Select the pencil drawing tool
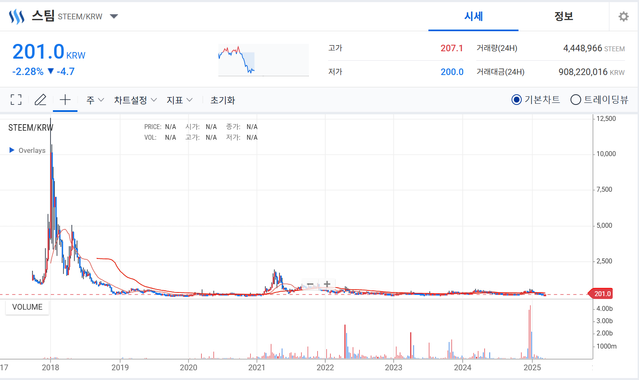The width and height of the screenshot is (639, 380). point(40,99)
